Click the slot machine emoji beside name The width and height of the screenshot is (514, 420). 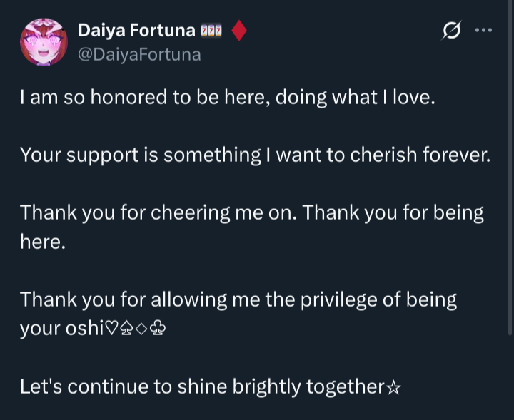tap(212, 31)
